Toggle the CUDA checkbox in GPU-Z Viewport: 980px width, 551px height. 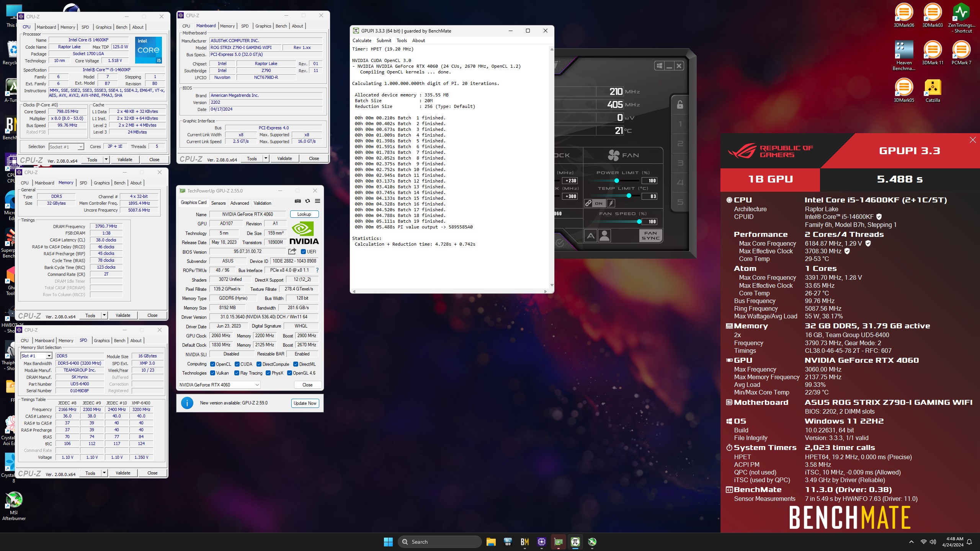click(237, 364)
